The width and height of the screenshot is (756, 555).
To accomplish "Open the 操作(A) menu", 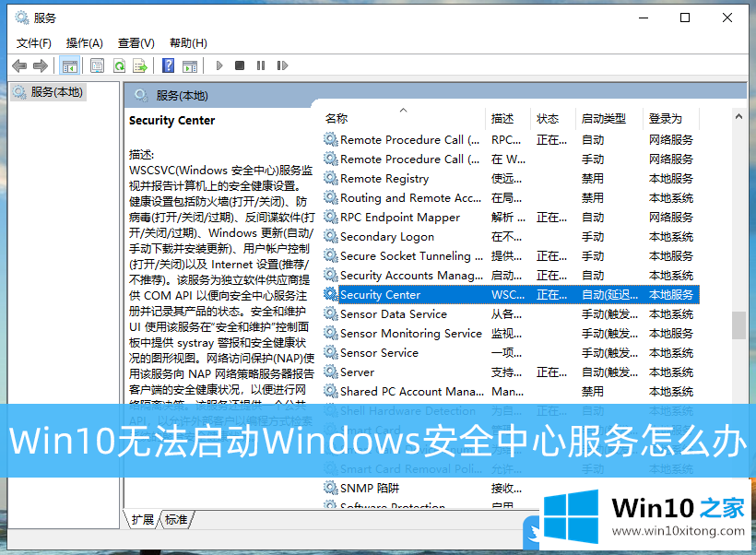I will tap(85, 43).
